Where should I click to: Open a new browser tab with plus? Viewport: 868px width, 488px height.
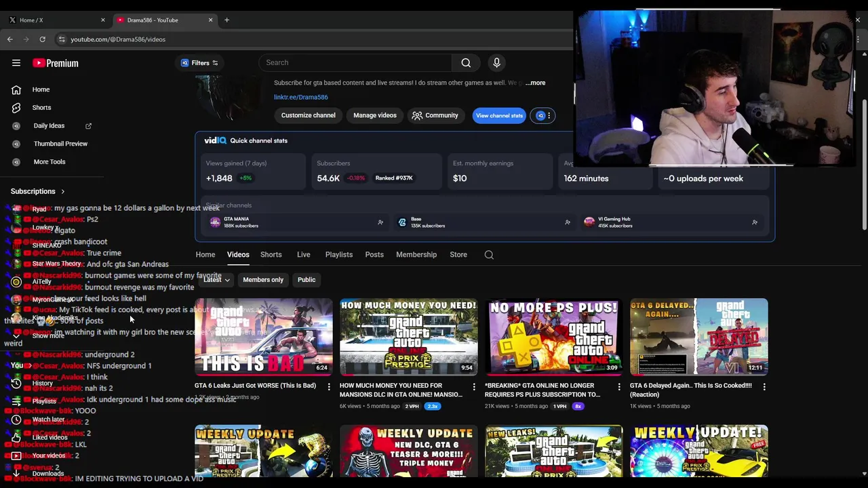point(226,20)
